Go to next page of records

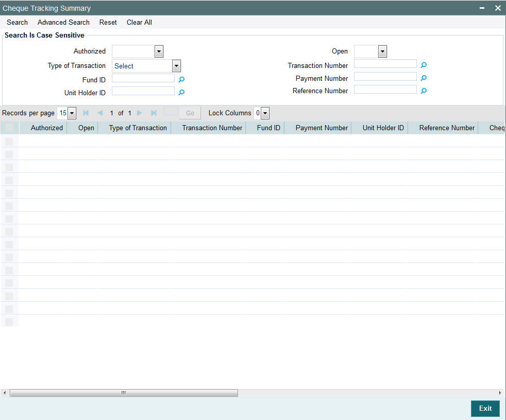(140, 113)
